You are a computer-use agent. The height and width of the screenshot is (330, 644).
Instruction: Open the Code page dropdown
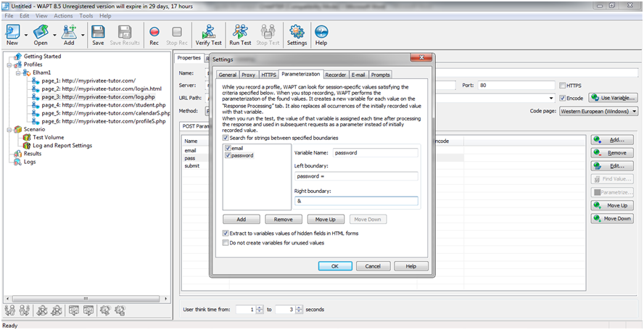pos(635,111)
